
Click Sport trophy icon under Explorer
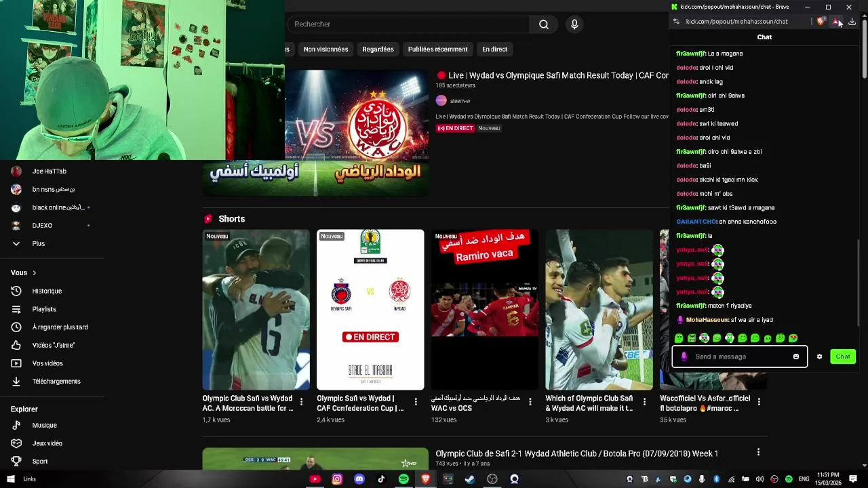16,461
